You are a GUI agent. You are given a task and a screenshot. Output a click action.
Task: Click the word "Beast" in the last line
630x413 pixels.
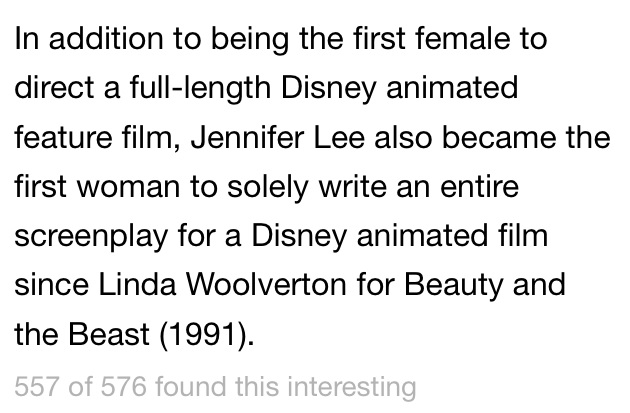pos(110,334)
